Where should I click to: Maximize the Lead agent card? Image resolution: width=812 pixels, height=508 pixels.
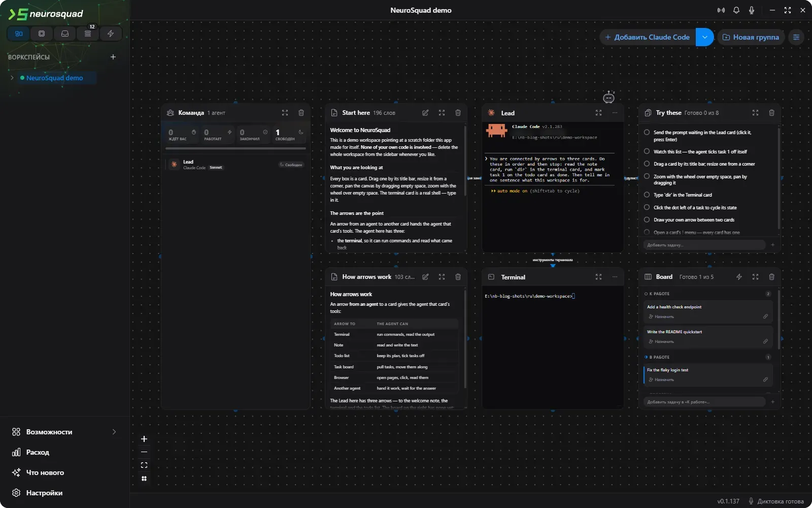pos(598,113)
